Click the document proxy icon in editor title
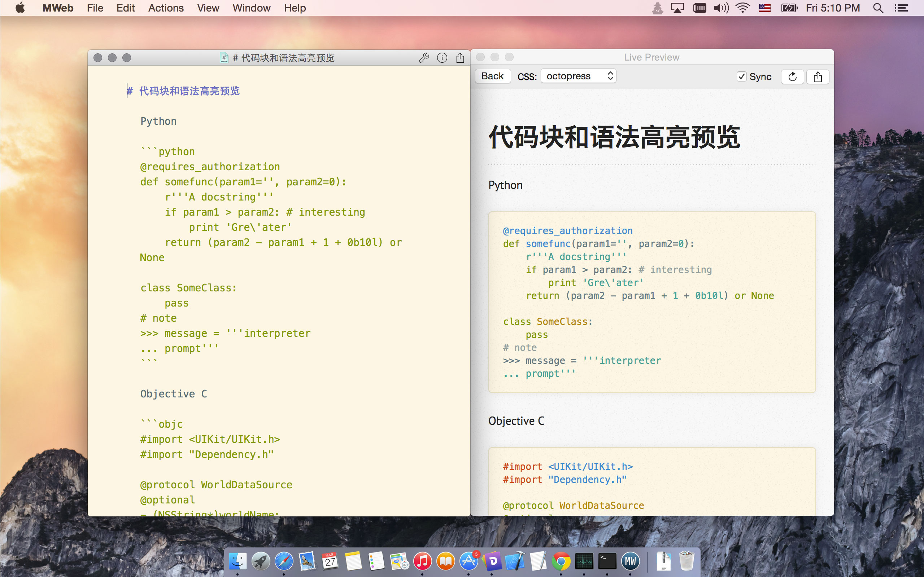Screen dimensions: 924x577 click(x=224, y=58)
